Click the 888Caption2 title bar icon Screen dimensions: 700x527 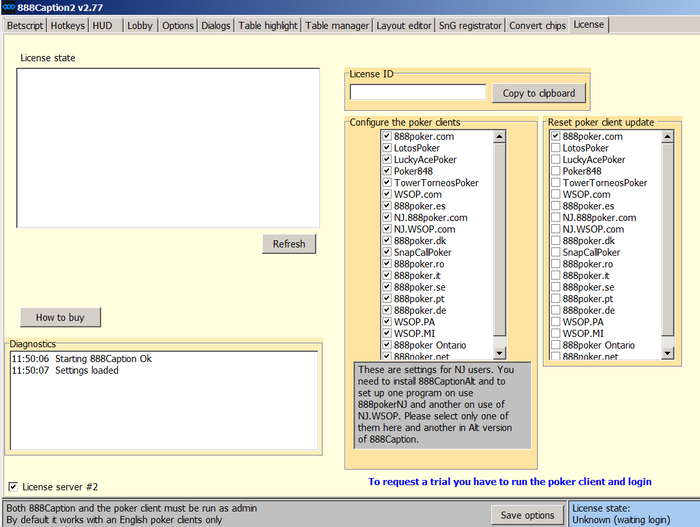tap(8, 7)
